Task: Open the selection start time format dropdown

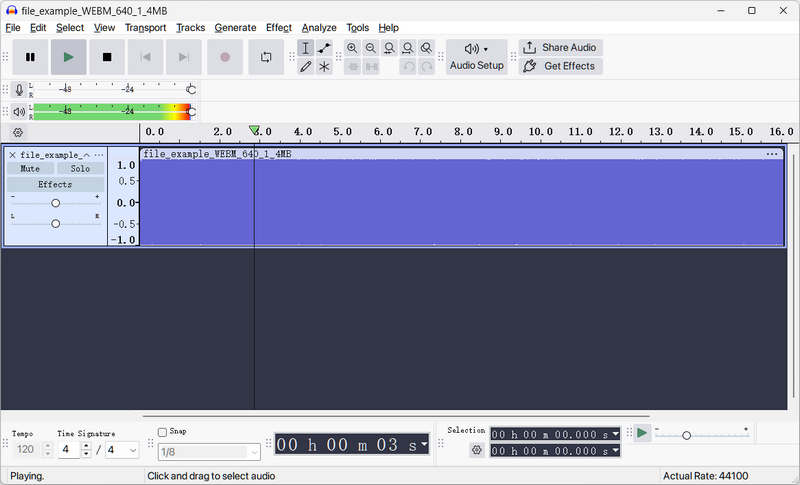Action: tap(615, 434)
